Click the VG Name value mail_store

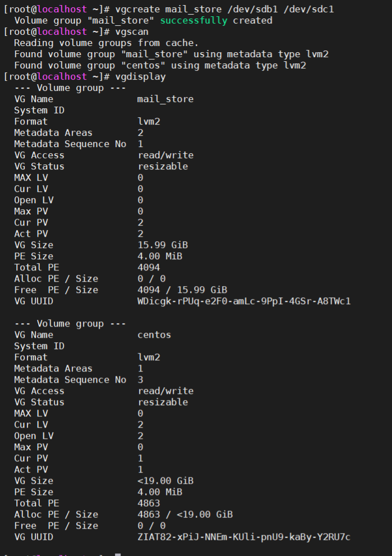click(x=165, y=99)
